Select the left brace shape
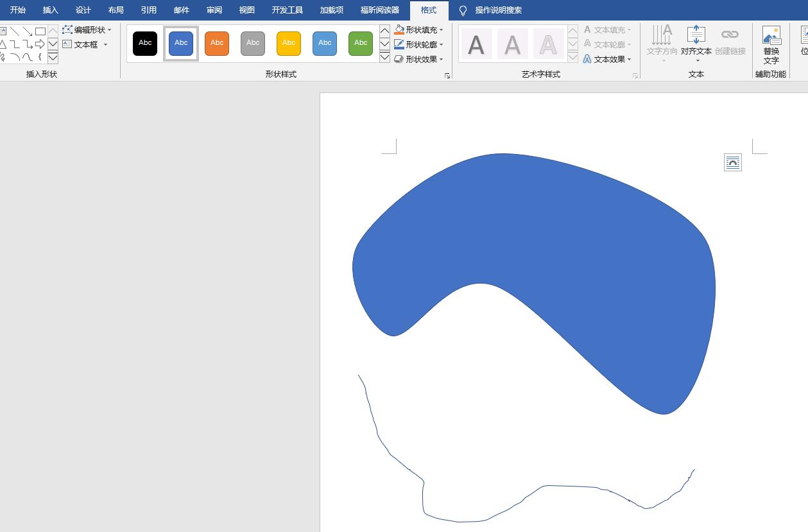 click(40, 57)
